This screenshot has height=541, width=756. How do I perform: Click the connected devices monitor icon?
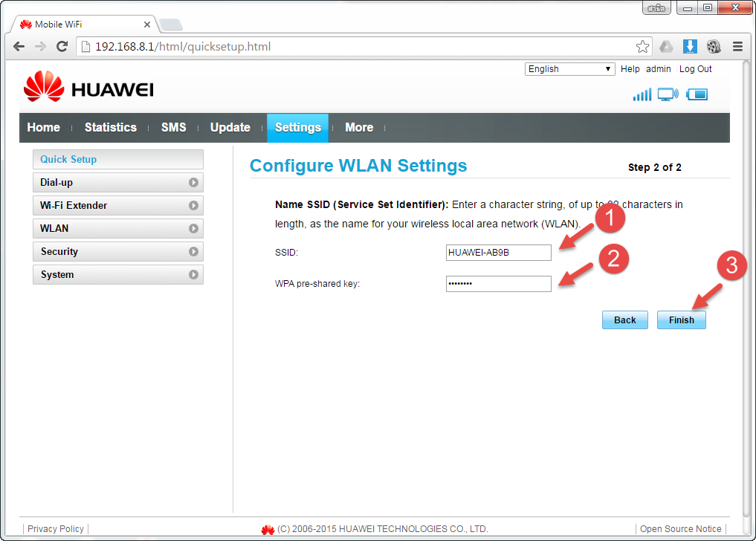coord(668,94)
